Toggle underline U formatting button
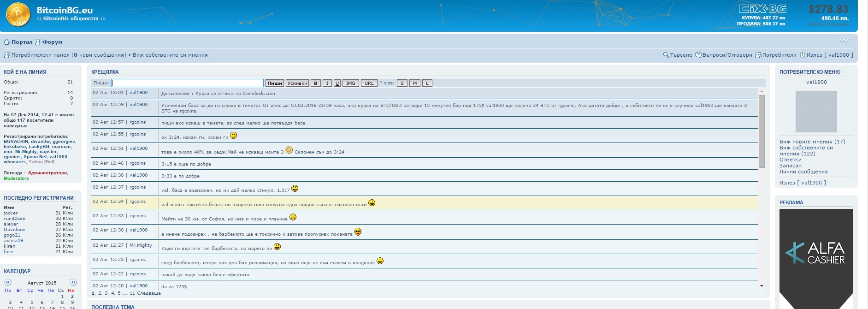 coord(337,83)
